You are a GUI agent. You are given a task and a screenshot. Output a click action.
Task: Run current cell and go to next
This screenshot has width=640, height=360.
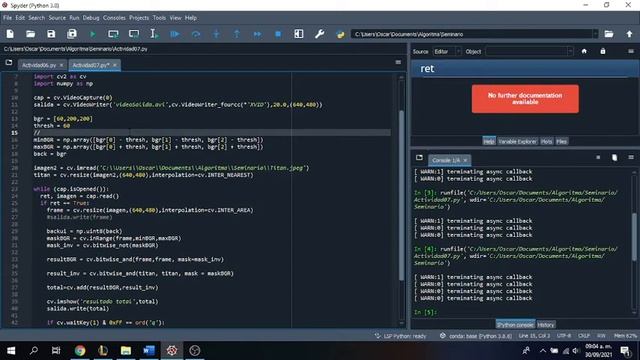click(134, 34)
